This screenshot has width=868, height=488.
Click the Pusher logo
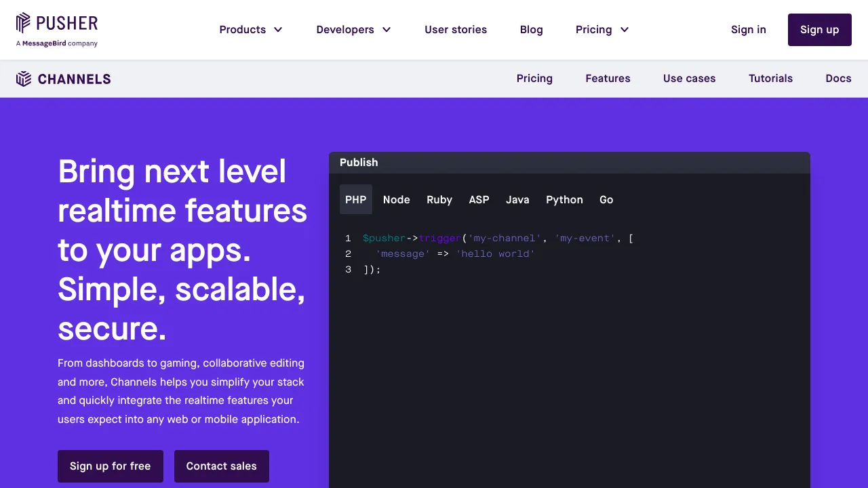tap(57, 24)
